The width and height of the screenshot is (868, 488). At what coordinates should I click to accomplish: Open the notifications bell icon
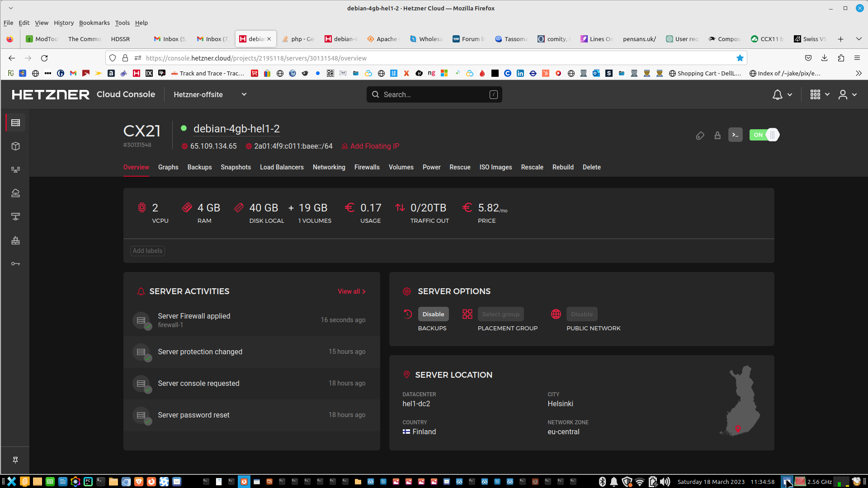(777, 95)
